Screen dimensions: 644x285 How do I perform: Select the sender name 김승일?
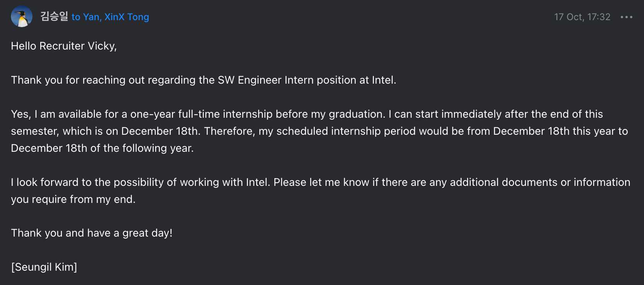coord(53,16)
